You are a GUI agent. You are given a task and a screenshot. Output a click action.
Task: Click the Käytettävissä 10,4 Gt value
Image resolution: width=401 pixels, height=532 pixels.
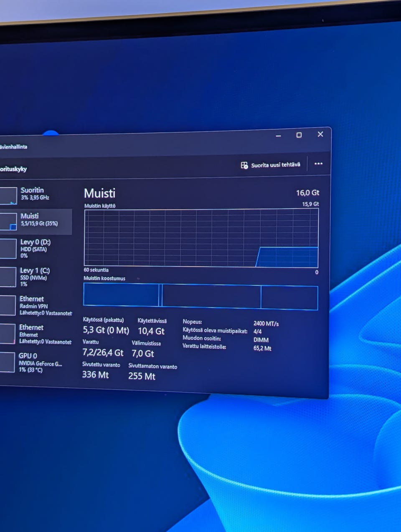tap(151, 331)
